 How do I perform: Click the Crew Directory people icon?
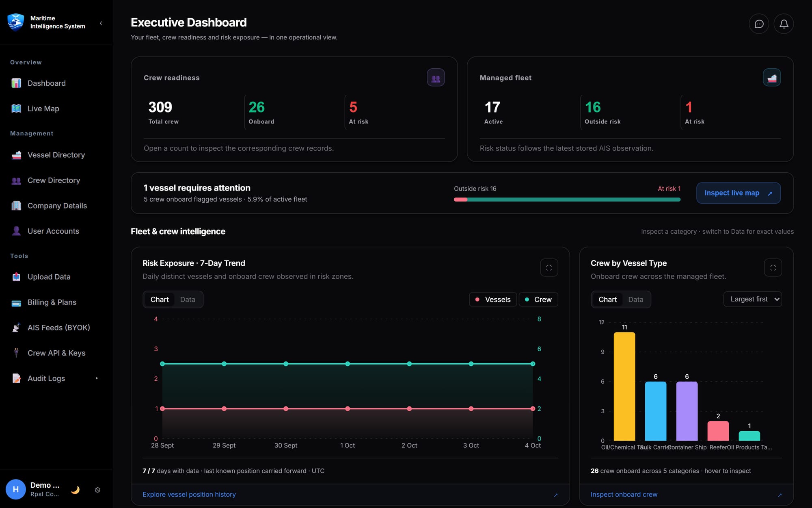click(16, 180)
